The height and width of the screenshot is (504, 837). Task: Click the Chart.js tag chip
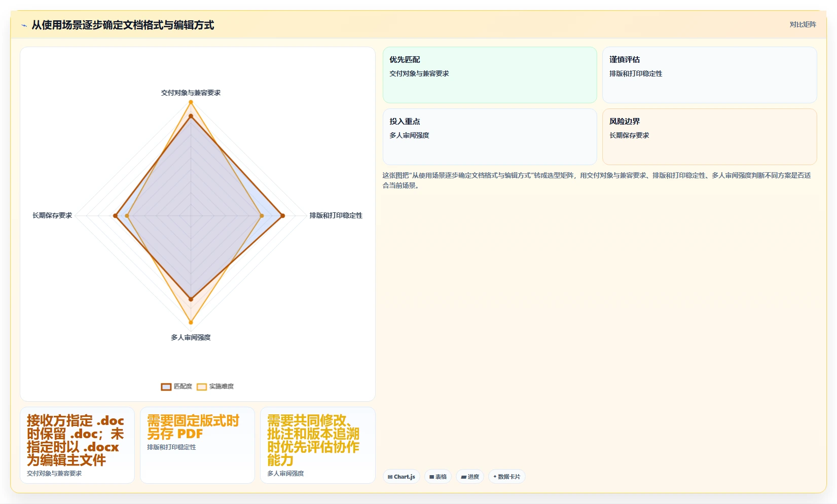click(x=402, y=477)
